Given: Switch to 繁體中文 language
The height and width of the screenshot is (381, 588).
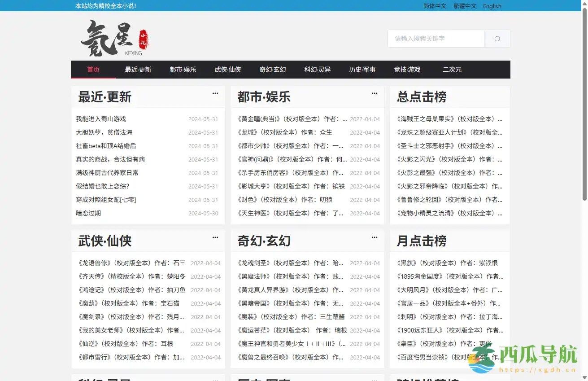Looking at the screenshot, I should (465, 6).
